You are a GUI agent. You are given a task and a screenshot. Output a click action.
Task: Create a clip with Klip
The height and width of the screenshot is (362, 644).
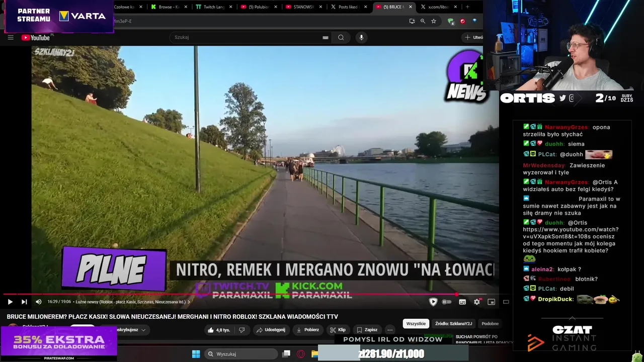[338, 330]
